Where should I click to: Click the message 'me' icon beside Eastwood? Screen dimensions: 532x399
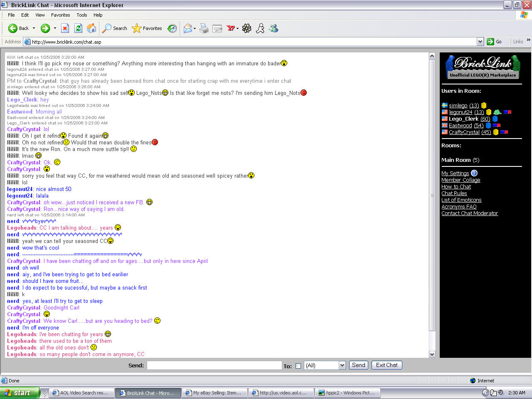tap(497, 126)
